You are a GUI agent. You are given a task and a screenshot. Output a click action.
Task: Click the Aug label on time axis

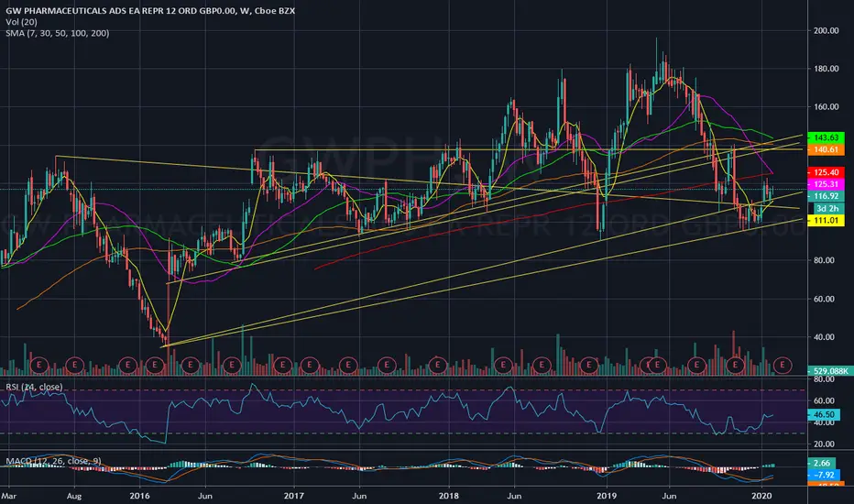[74, 496]
